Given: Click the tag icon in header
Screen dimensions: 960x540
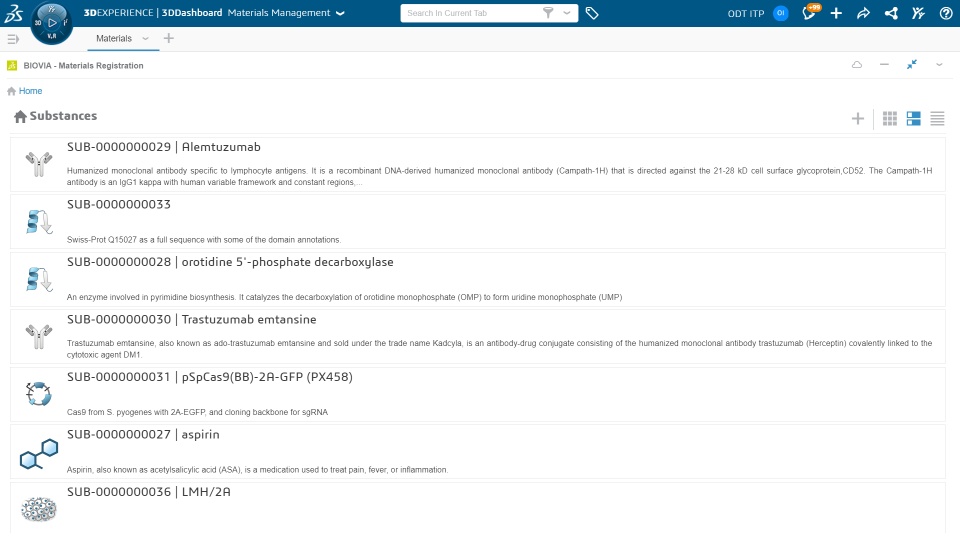Looking at the screenshot, I should (591, 13).
